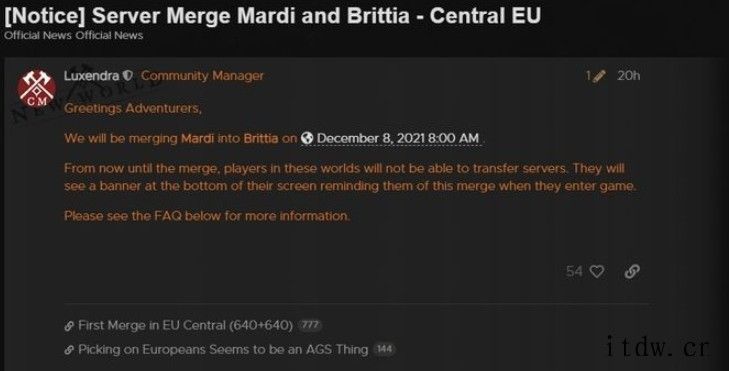
Task: Click the Server Merge notice title
Action: pyautogui.click(x=272, y=15)
